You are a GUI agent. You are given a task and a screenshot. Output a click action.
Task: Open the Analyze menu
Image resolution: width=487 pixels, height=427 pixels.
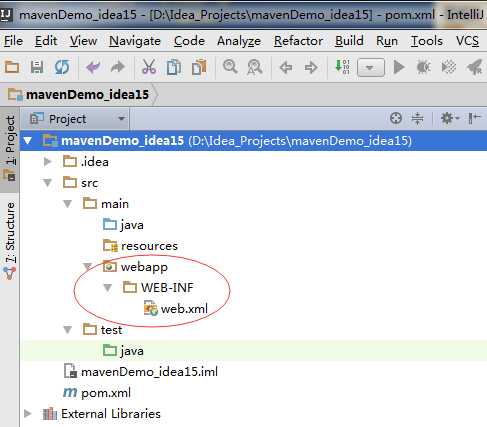click(239, 41)
